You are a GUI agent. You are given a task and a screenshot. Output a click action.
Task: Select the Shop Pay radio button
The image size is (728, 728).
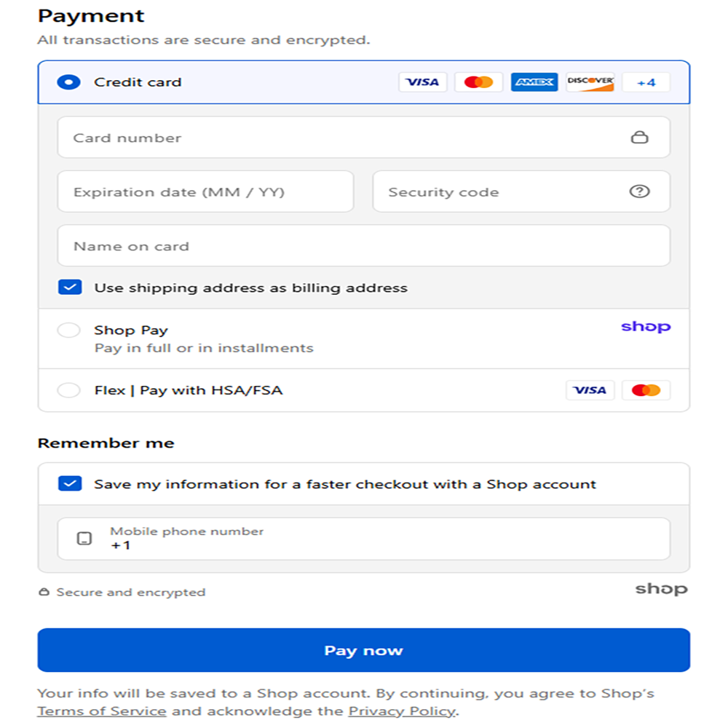(x=68, y=330)
